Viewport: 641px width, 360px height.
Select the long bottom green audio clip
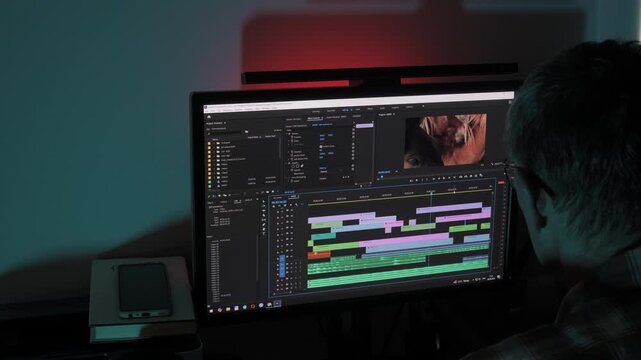[398, 275]
